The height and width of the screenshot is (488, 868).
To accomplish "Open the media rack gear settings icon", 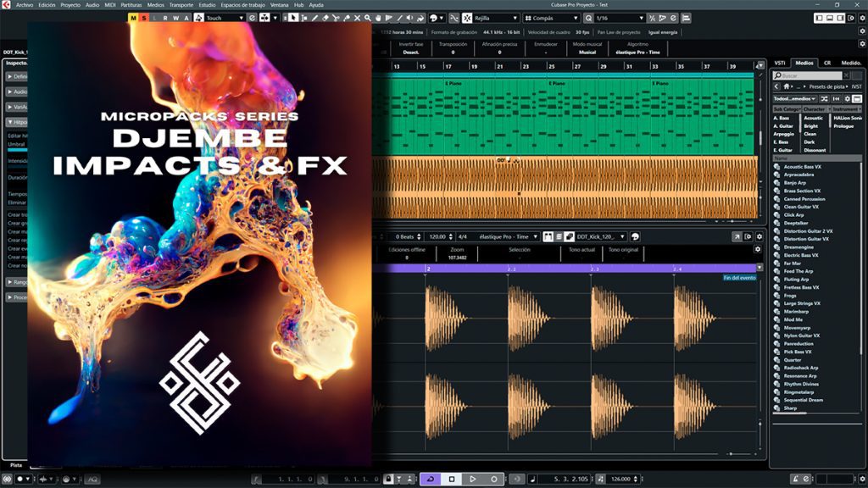I will 848,99.
